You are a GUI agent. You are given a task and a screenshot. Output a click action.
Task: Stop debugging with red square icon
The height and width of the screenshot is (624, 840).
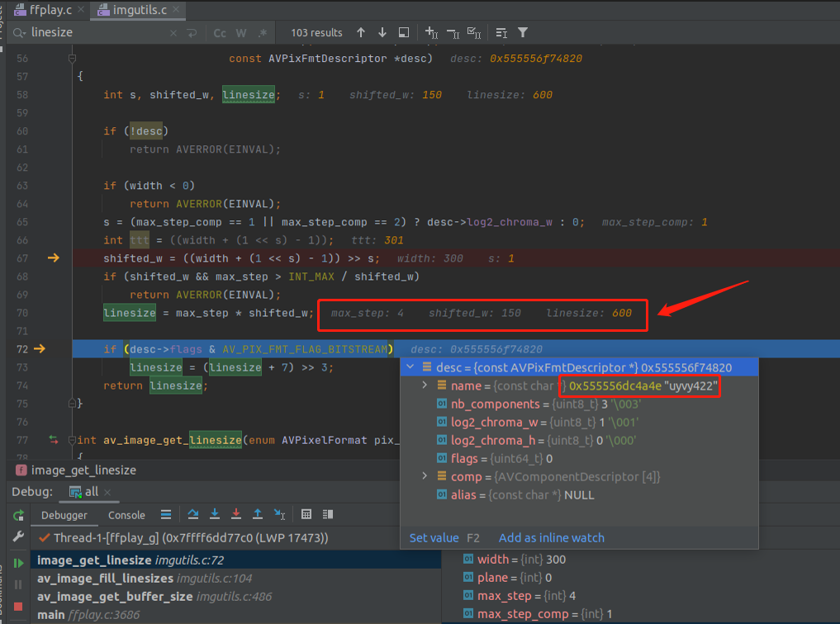18,606
